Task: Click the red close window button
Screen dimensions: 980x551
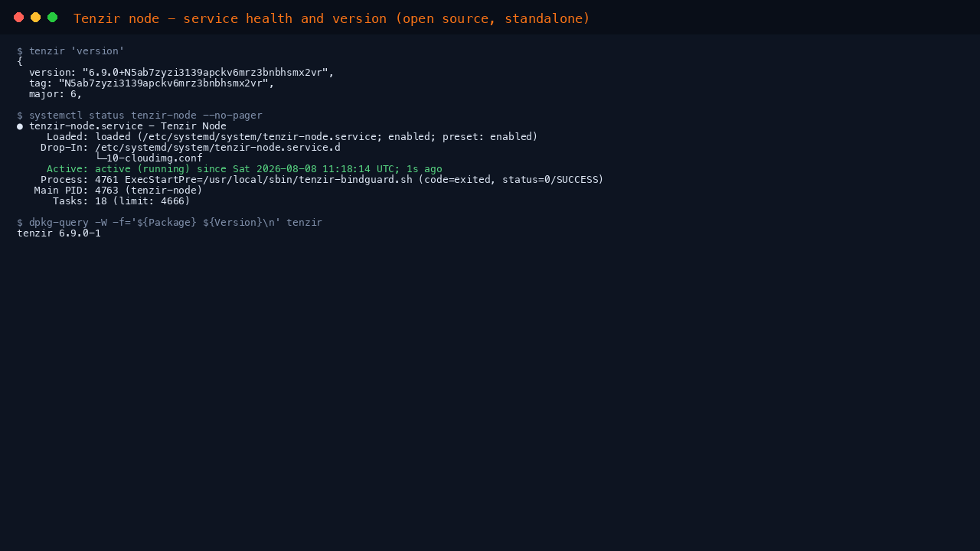Action: point(19,18)
